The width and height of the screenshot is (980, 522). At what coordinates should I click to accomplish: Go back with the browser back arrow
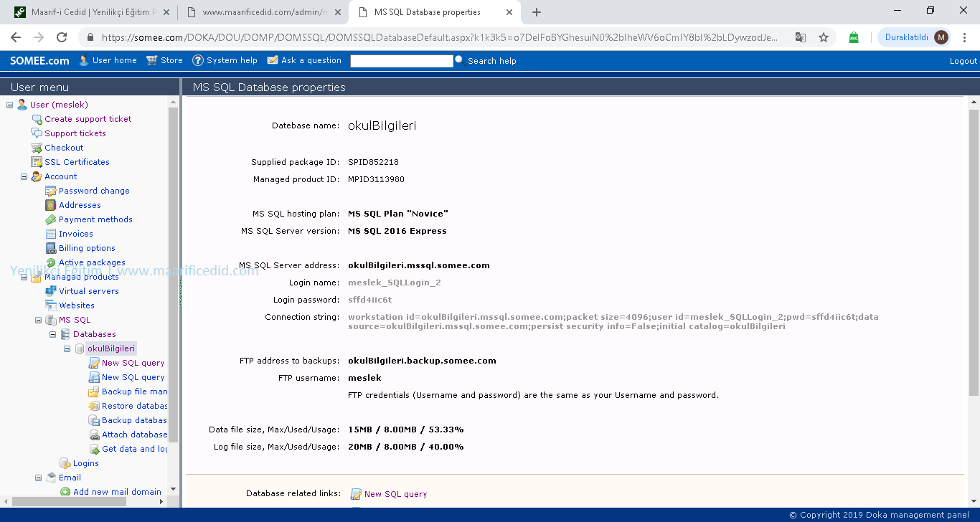(16, 37)
